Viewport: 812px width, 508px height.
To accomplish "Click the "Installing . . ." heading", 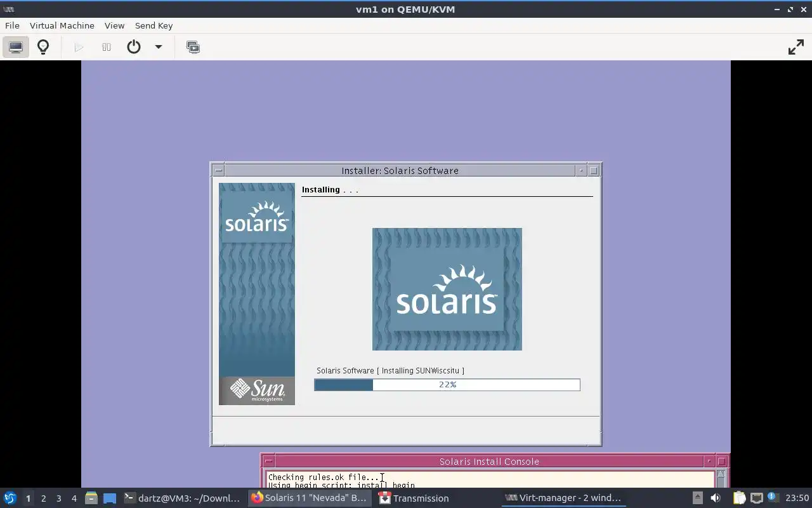I will [330, 189].
